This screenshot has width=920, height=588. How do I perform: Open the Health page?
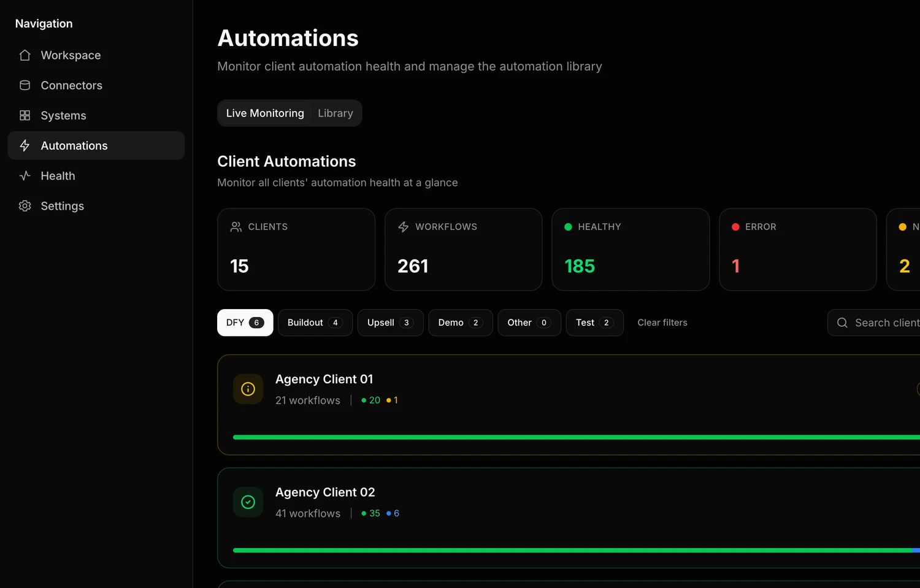tap(96, 176)
